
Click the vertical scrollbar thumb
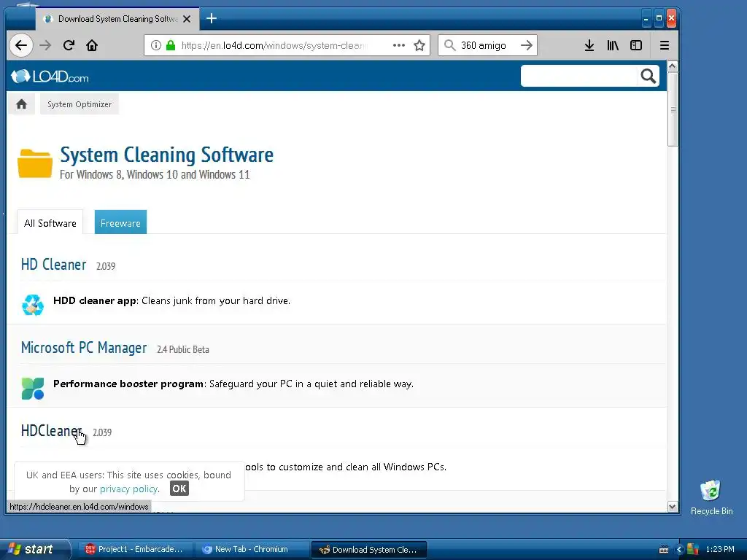(672, 109)
